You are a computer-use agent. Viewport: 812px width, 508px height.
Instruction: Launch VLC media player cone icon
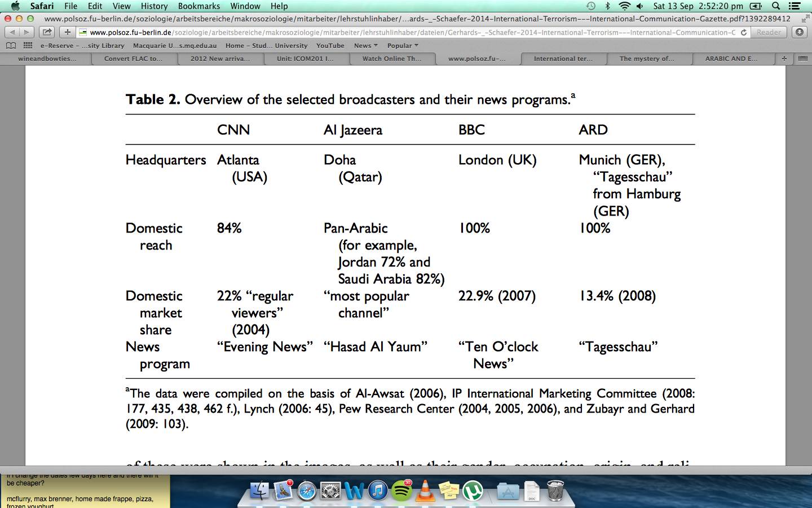(425, 491)
